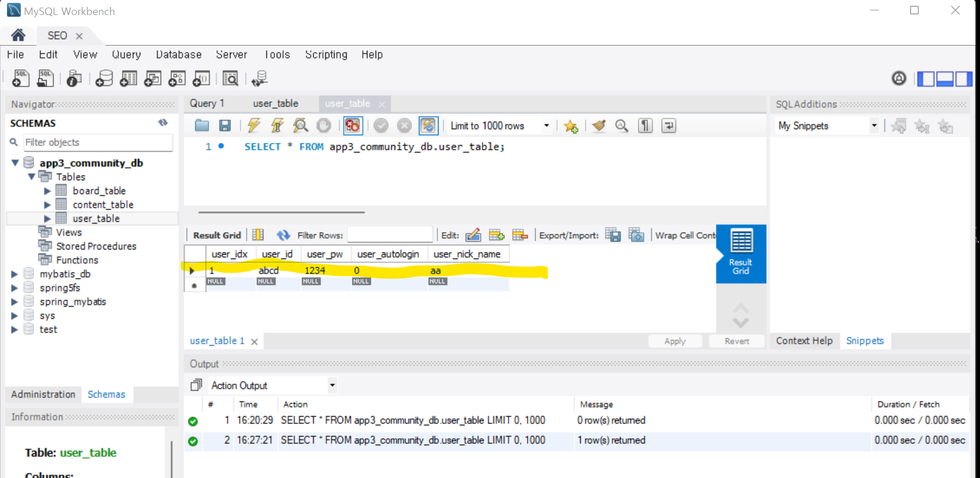Open the Server menu
Image resolution: width=980 pixels, height=478 pixels.
(x=231, y=54)
